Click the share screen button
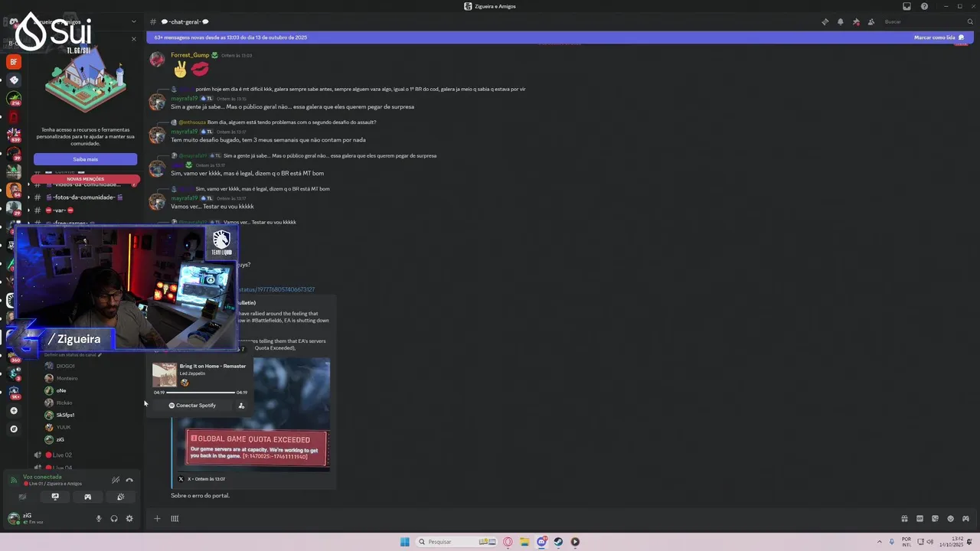The height and width of the screenshot is (551, 980). pyautogui.click(x=55, y=497)
